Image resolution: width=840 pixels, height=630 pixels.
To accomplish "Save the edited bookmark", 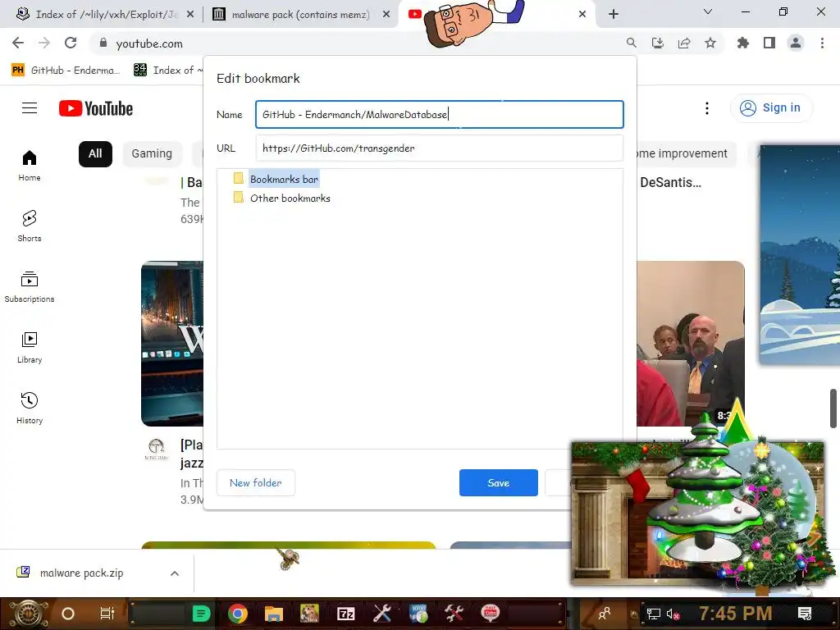I will tap(498, 482).
